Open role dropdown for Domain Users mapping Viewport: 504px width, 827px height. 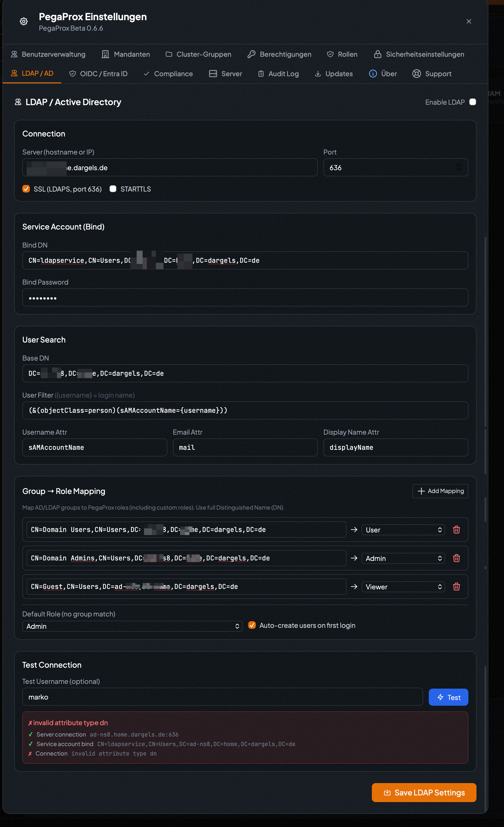pos(403,530)
